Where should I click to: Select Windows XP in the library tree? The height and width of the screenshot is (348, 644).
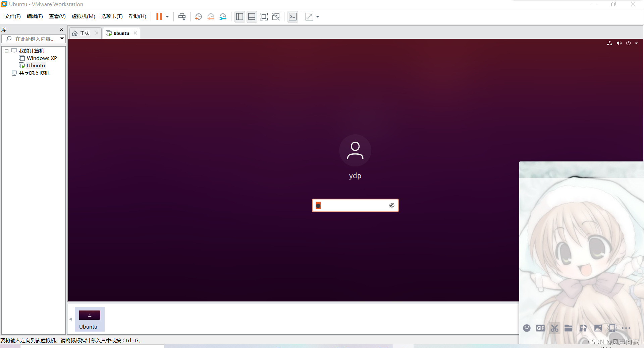[x=42, y=58]
